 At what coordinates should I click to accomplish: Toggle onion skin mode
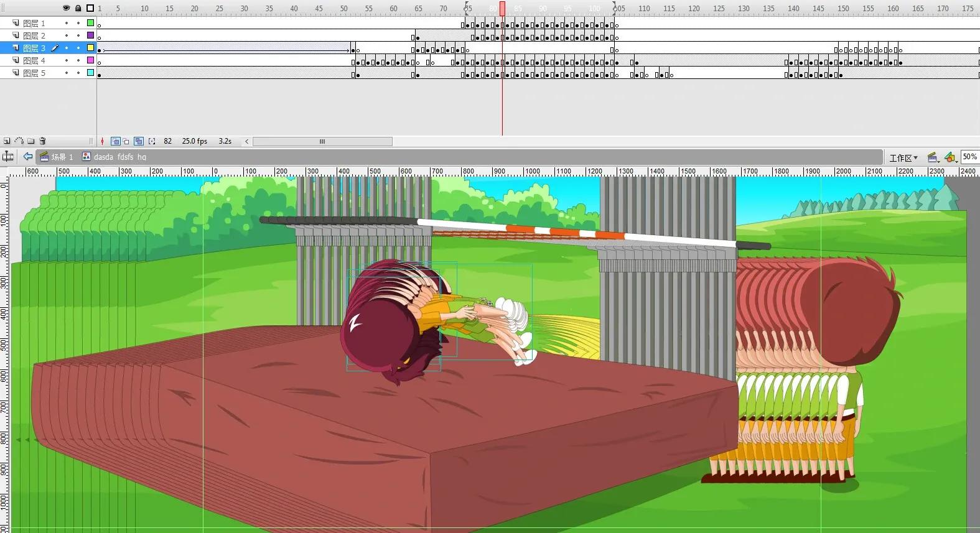click(x=115, y=141)
